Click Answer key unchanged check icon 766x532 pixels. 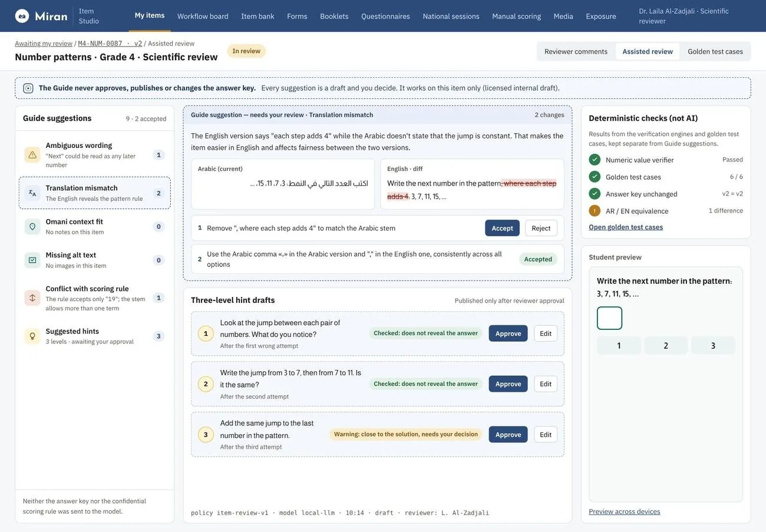pyautogui.click(x=595, y=194)
